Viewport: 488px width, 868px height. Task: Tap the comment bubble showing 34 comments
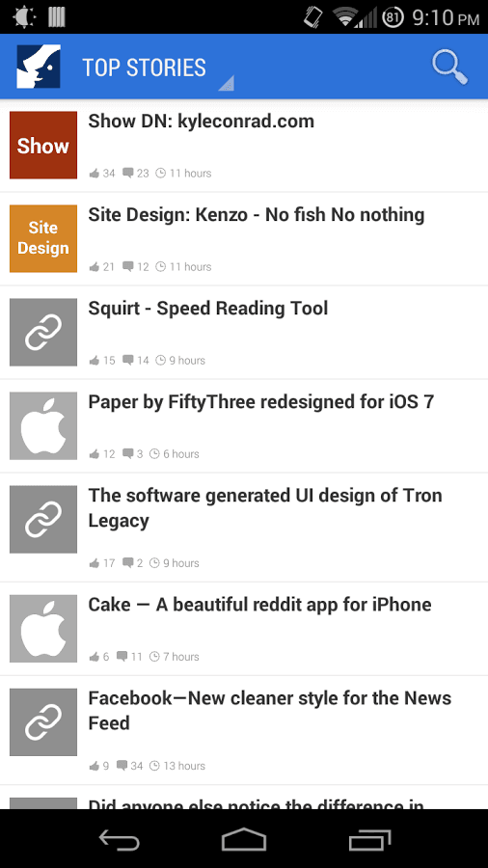(122, 766)
